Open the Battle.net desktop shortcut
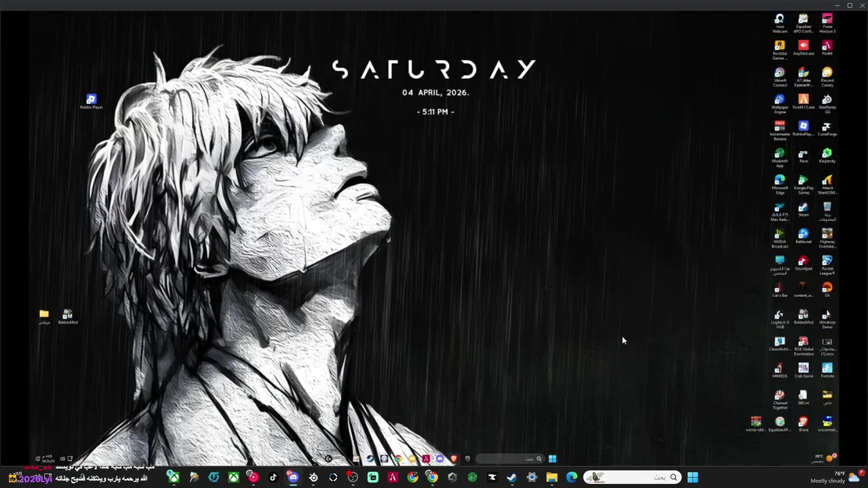The height and width of the screenshot is (488, 868). coord(804,236)
